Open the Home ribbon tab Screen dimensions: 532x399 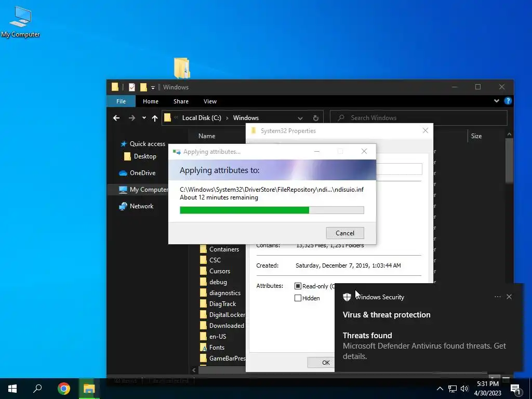point(151,101)
